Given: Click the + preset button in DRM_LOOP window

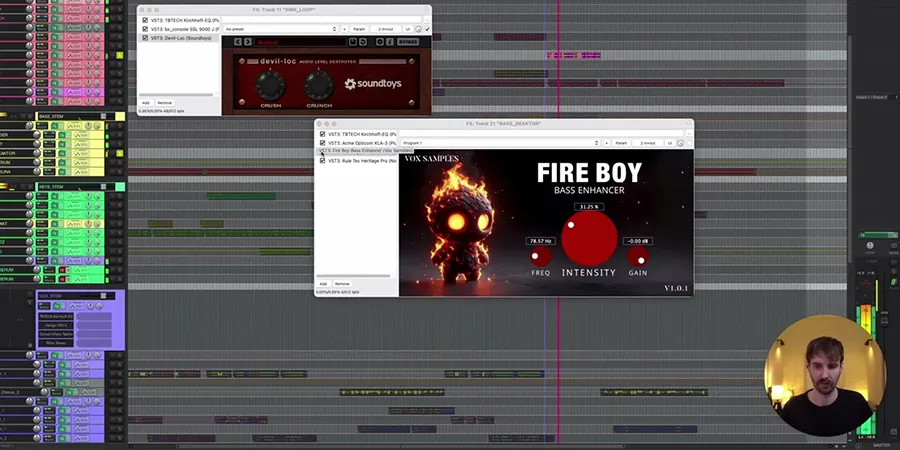Looking at the screenshot, I should [344, 29].
